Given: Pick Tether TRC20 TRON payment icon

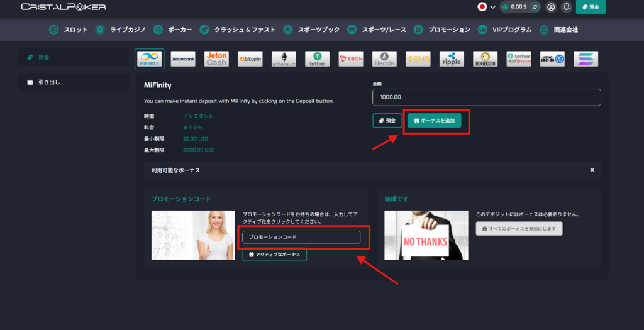Looking at the screenshot, I should [x=519, y=58].
